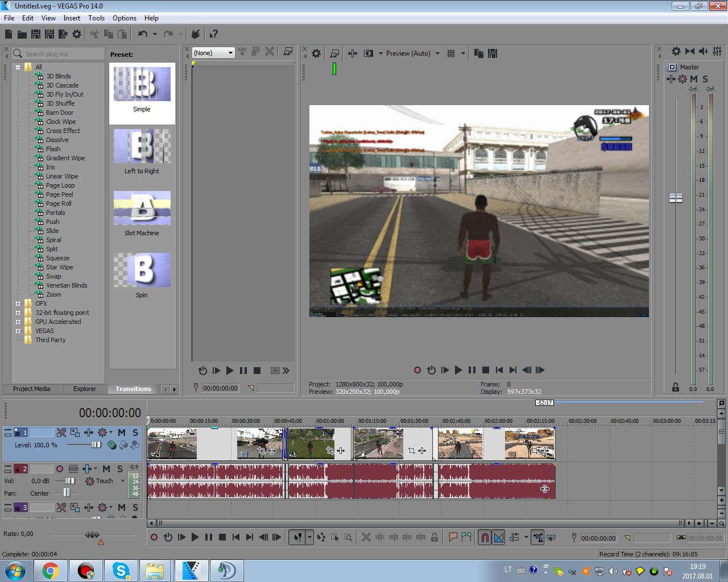The image size is (728, 582).
Task: Select the Cross Effect transition
Action: coord(63,131)
